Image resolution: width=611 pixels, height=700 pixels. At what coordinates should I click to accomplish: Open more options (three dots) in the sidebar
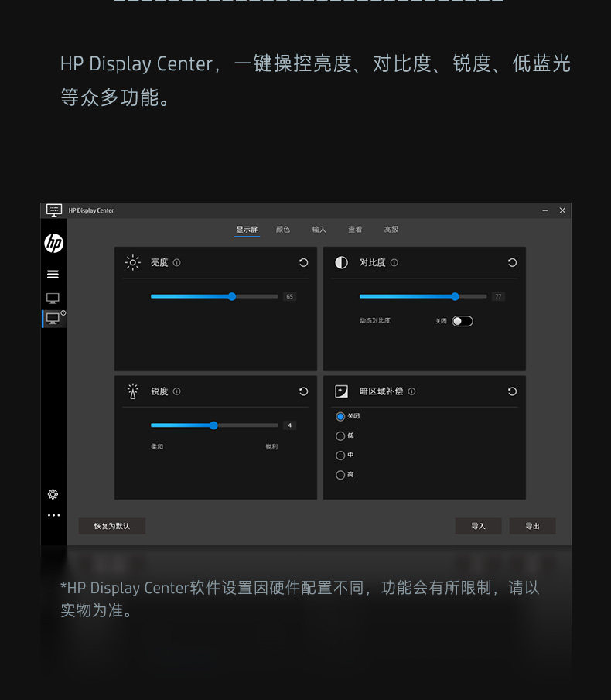(53, 515)
